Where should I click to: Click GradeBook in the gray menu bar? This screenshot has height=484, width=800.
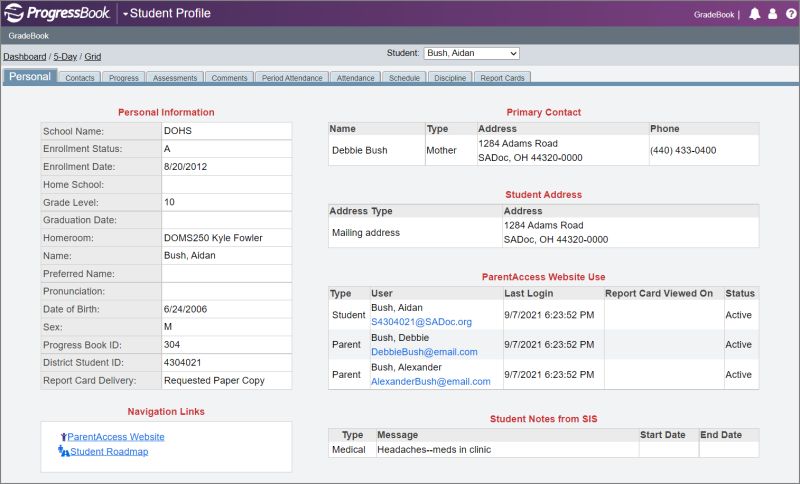29,36
